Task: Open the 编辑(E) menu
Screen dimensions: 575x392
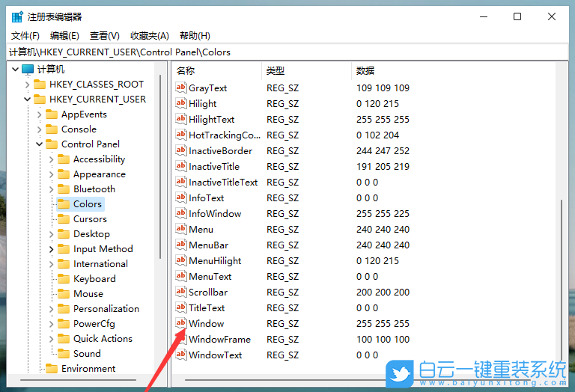Action: (x=64, y=36)
